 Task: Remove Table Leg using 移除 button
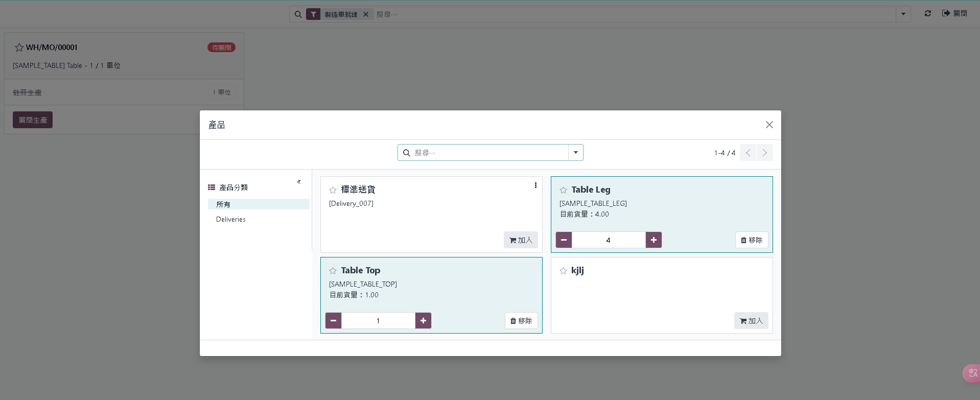pos(751,240)
